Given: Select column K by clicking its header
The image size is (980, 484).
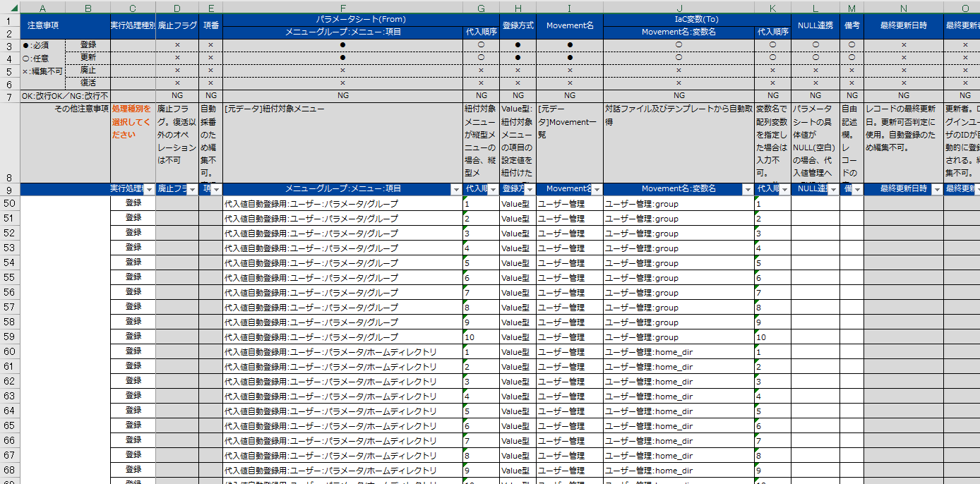Looking at the screenshot, I should pos(774,7).
